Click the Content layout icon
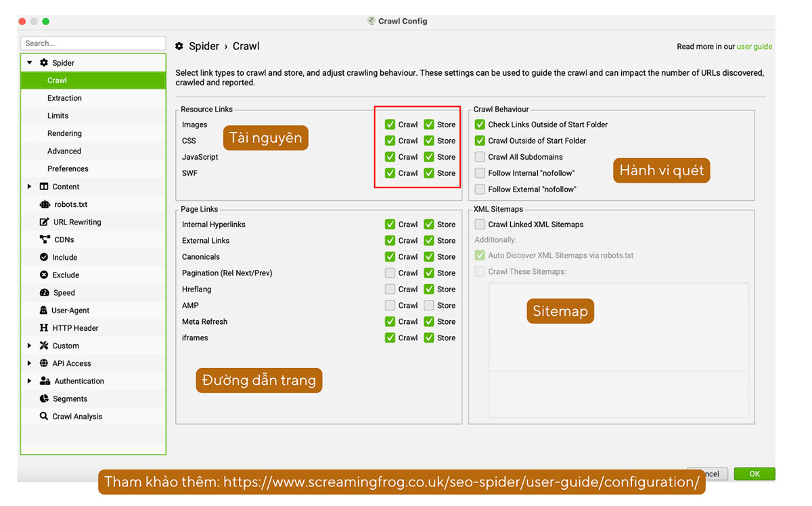The image size is (812, 506). [x=44, y=187]
